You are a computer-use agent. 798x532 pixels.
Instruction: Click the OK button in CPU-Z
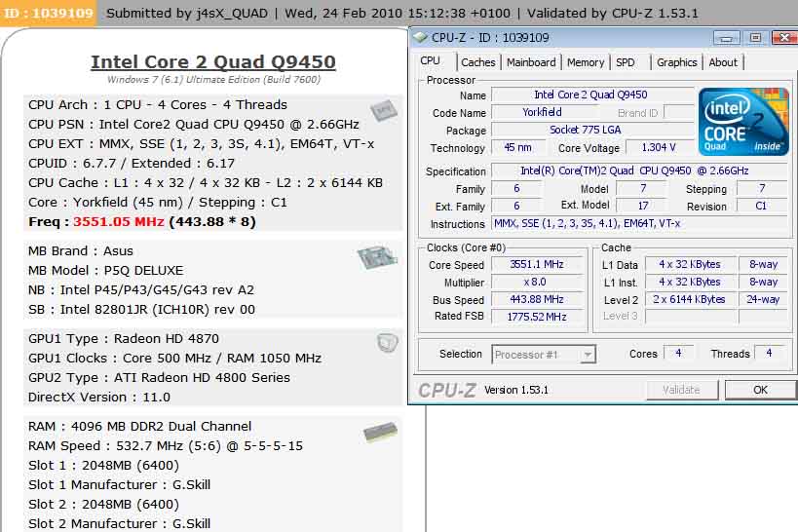[760, 390]
